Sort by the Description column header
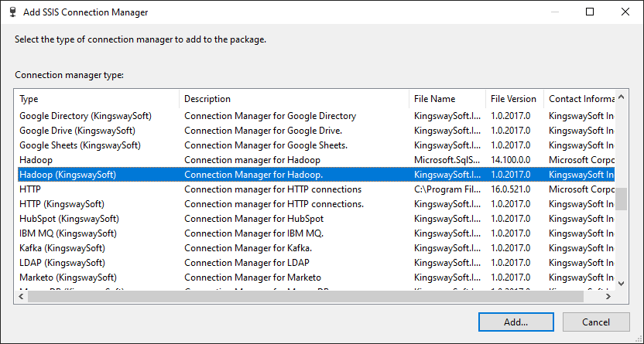Viewport: 644px width, 344px height. point(294,99)
